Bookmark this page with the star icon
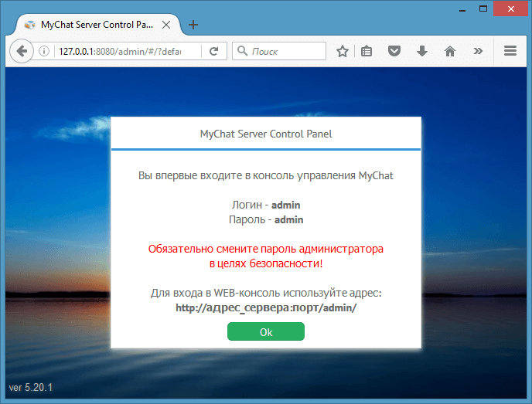 coord(343,52)
